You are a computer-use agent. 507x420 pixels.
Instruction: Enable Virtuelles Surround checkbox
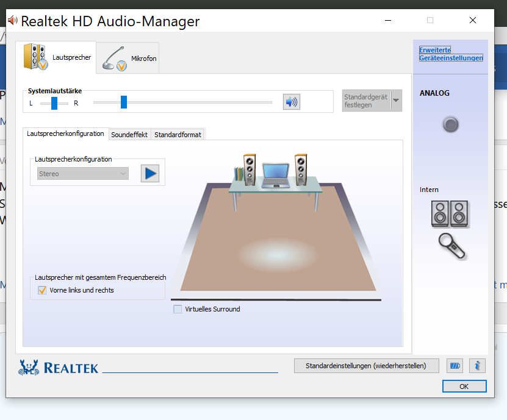178,309
